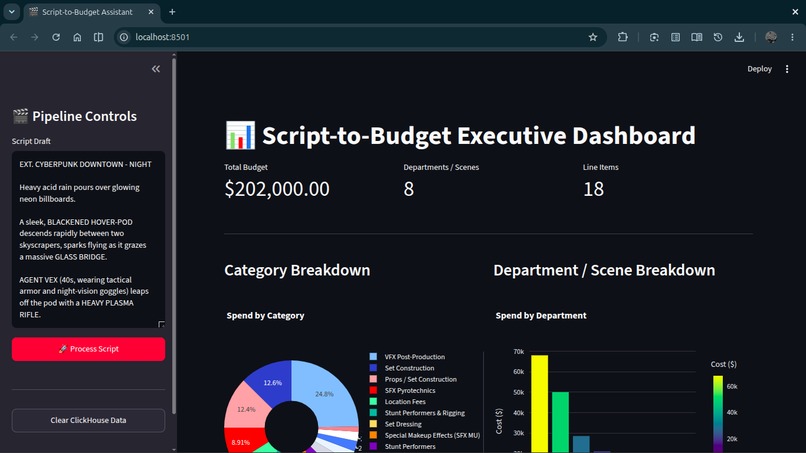Open the reader mode book icon
806x453 pixels.
click(x=697, y=37)
